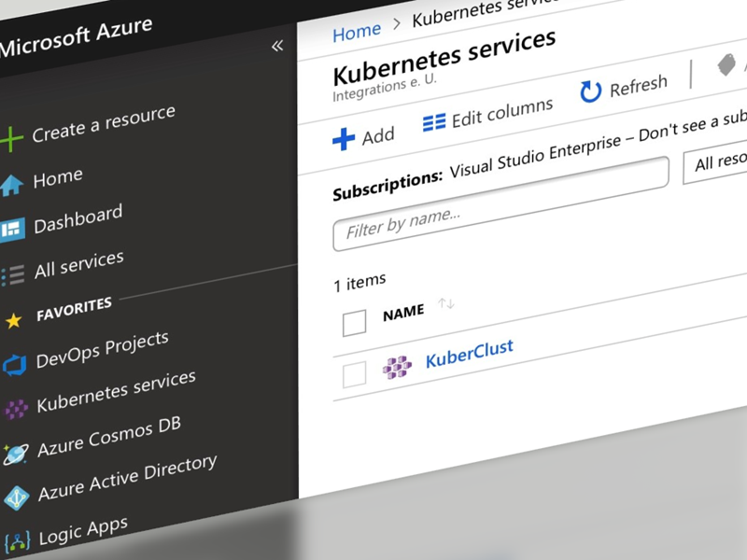Click the Home house icon in sidebar
Screen dimensions: 747x560
[11, 185]
